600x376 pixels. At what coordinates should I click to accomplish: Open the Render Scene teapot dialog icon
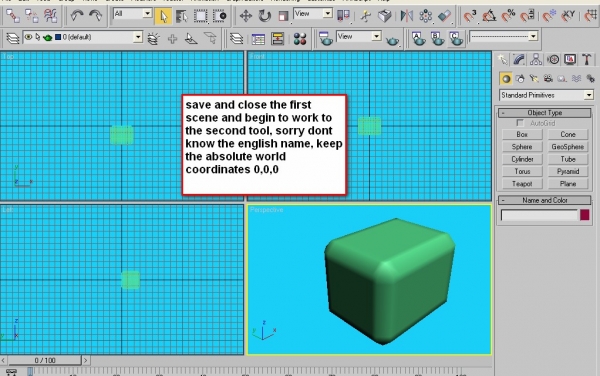(326, 38)
